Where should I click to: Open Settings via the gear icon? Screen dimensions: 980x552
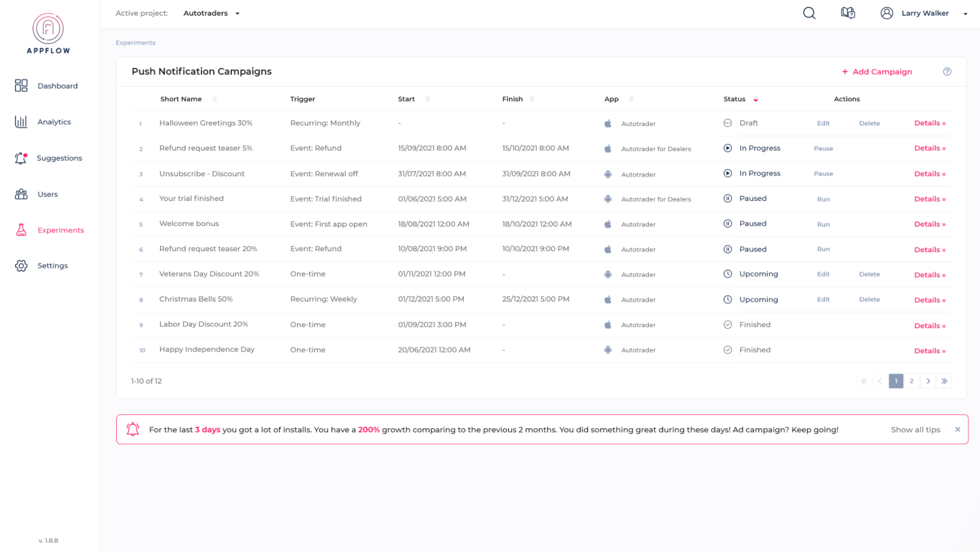21,266
